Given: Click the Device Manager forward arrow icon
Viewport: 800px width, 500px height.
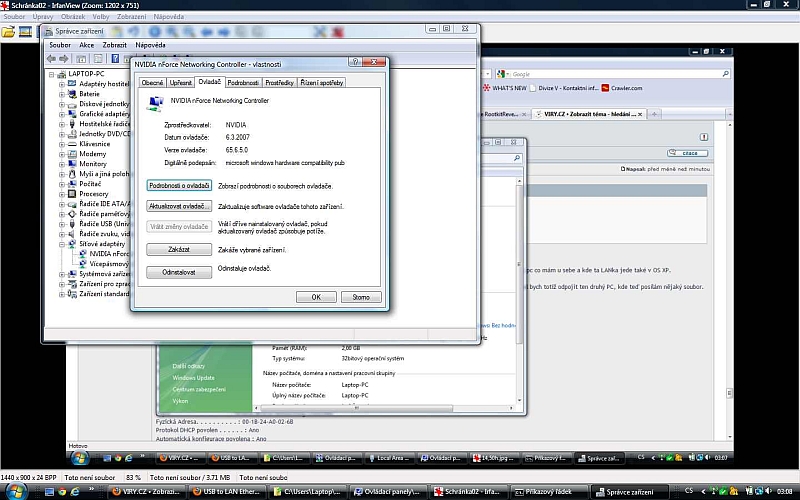Looking at the screenshot, I should coord(64,59).
